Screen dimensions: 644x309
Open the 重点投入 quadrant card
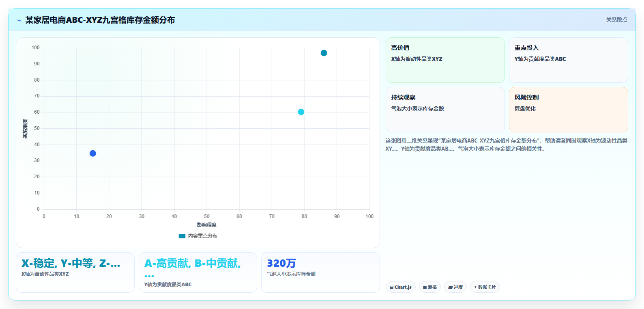point(569,60)
